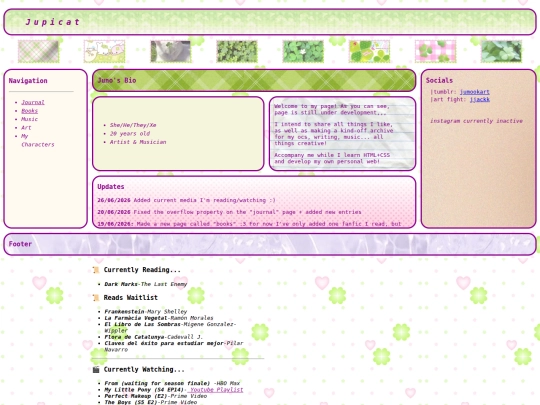Click the clapperboard icon beside Currently Watching
540x405 pixels.
pos(96,370)
